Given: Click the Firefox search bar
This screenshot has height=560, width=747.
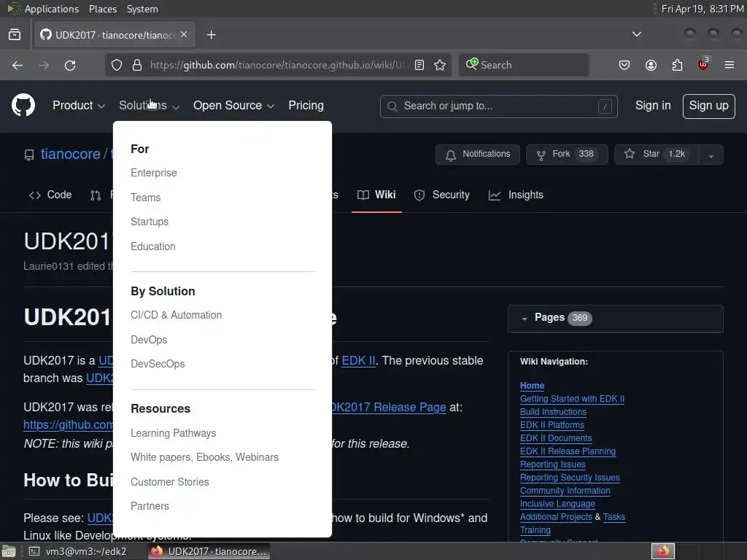Looking at the screenshot, I should 524,65.
